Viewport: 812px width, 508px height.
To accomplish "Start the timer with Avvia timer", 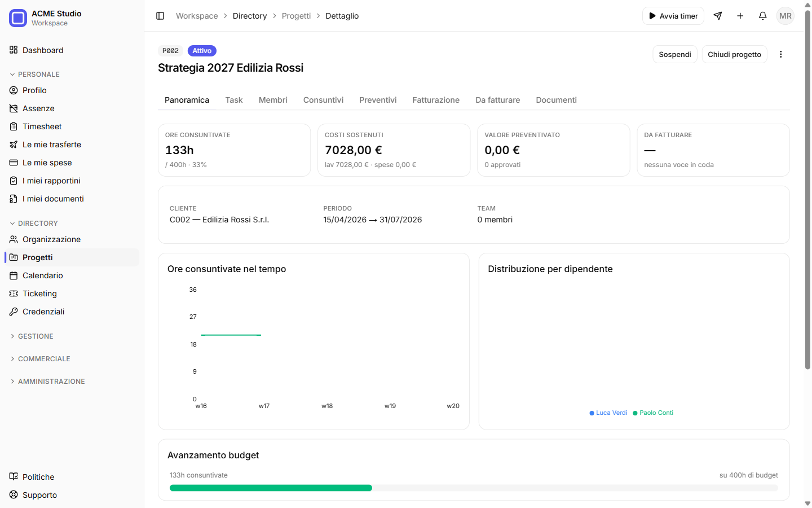I will click(673, 16).
